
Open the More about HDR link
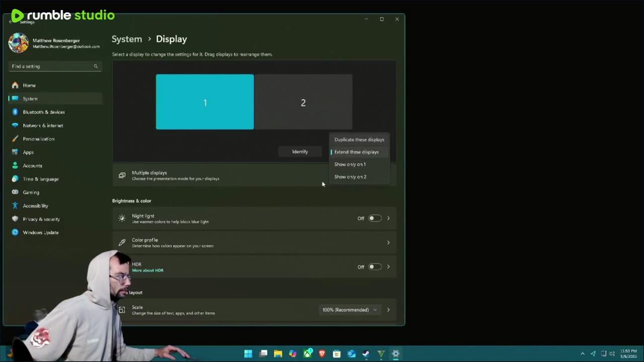click(147, 270)
